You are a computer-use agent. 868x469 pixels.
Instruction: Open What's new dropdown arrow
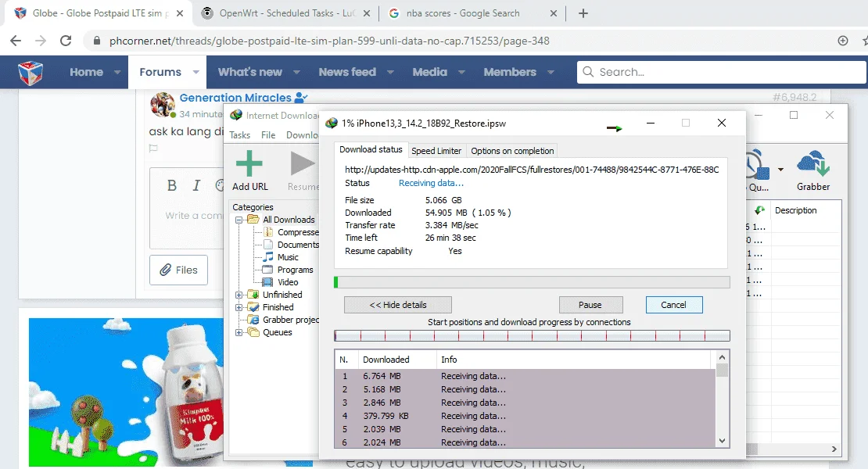296,73
